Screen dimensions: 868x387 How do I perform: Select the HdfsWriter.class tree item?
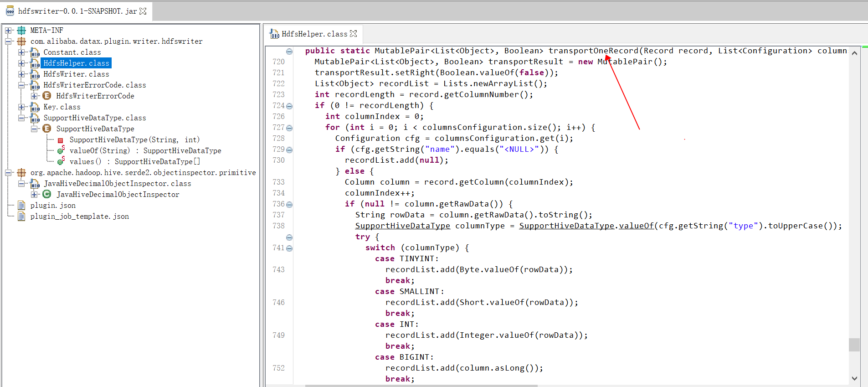[x=76, y=74]
